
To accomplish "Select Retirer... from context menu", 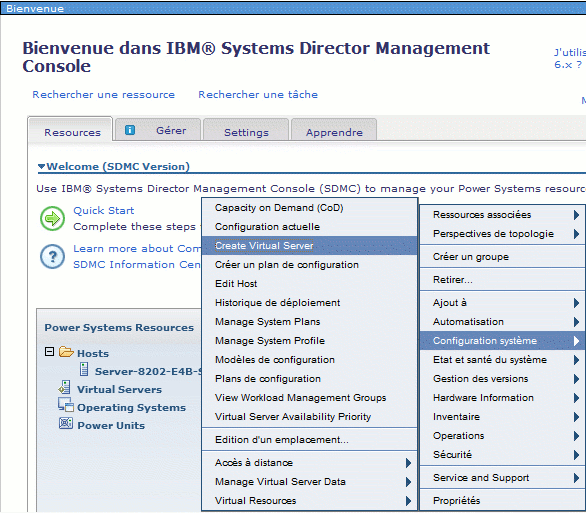I will [502, 280].
